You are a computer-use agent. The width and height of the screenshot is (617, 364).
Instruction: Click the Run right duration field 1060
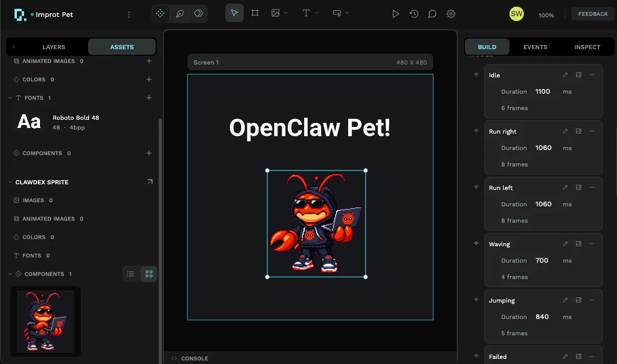[545, 148]
